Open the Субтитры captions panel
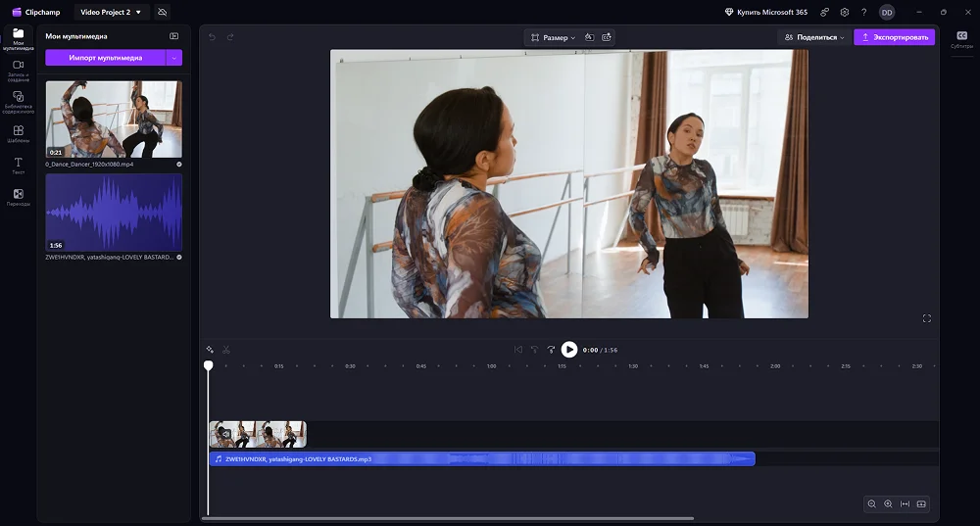Viewport: 980px width, 526px height. click(962, 39)
